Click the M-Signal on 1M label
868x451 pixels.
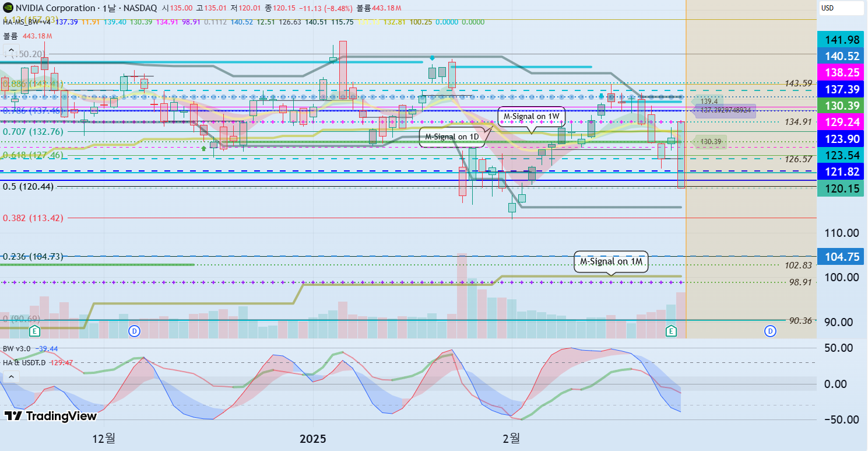[611, 262]
